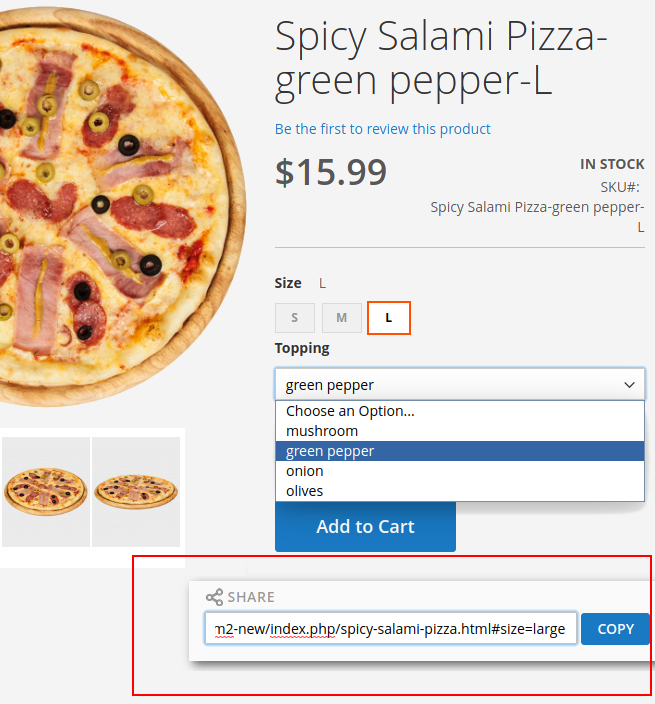Click the COPY button
Image resolution: width=655 pixels, height=704 pixels.
(615, 629)
